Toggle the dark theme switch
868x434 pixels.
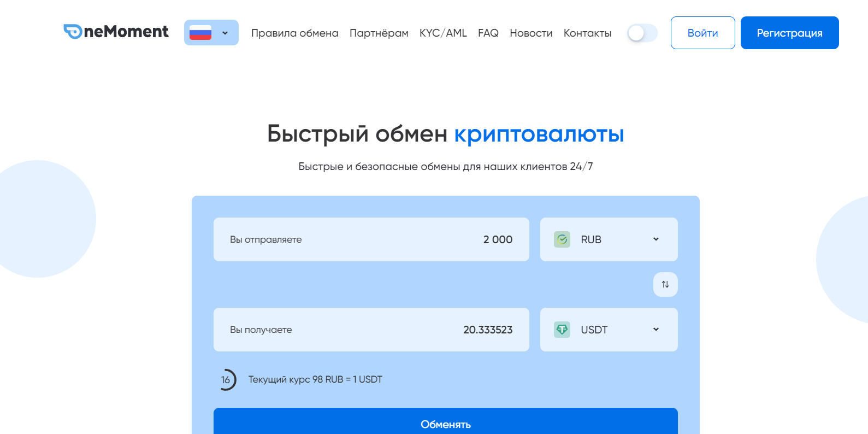click(642, 33)
